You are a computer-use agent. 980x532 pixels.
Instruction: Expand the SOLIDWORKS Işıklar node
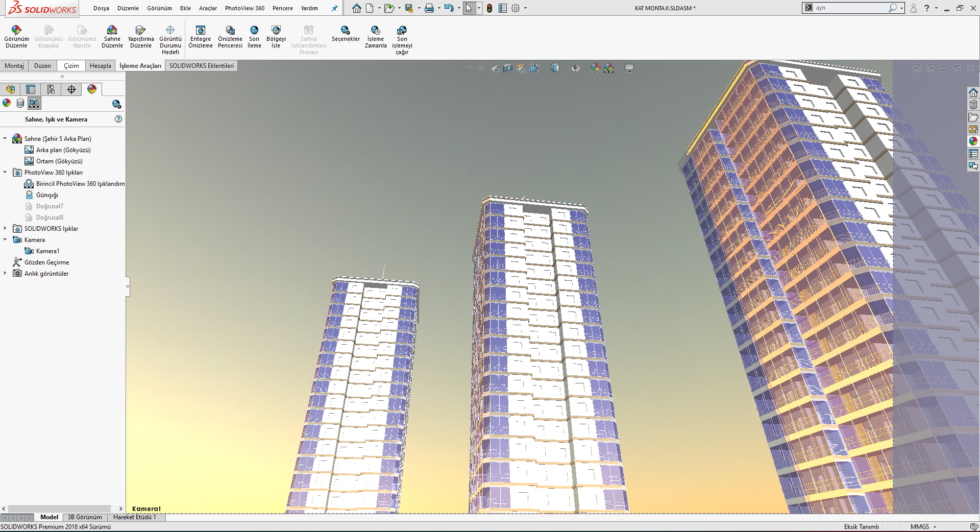point(5,228)
